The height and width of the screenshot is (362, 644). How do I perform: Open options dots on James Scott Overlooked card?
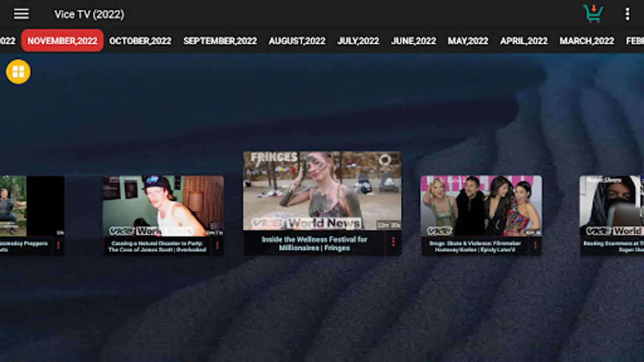pyautogui.click(x=217, y=245)
